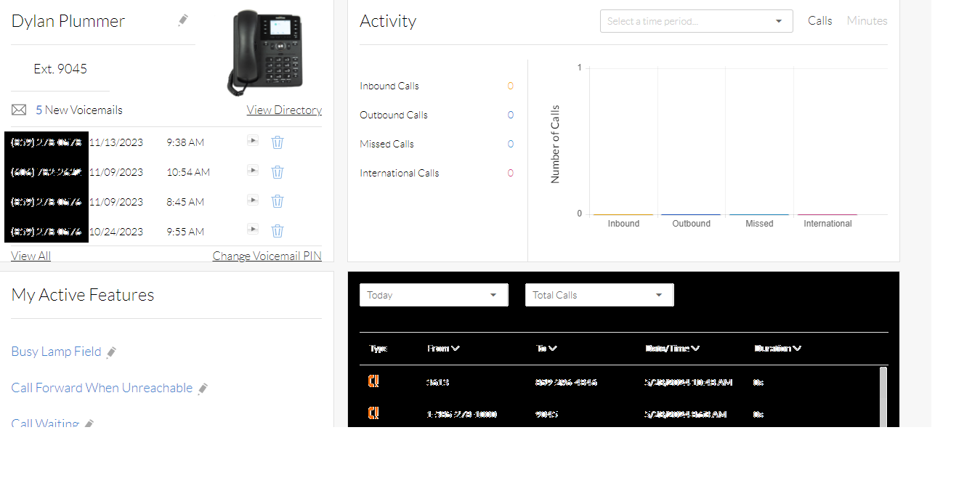
Task: Trash the 10/24/2023 9:55 AM voicemail
Action: click(278, 231)
